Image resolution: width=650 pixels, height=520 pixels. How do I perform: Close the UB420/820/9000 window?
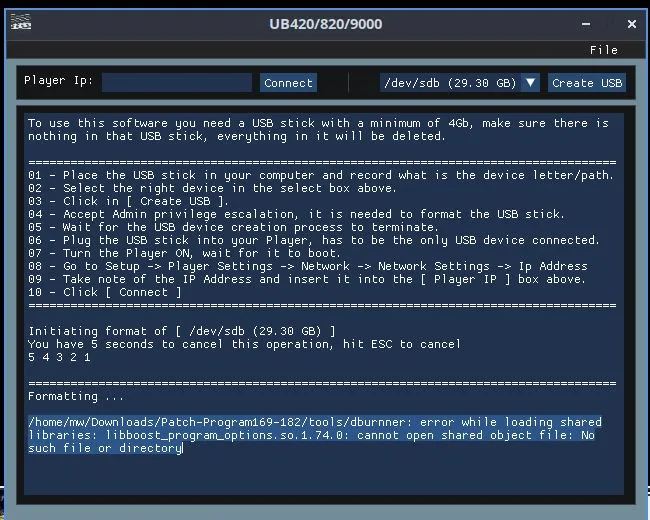[x=632, y=23]
